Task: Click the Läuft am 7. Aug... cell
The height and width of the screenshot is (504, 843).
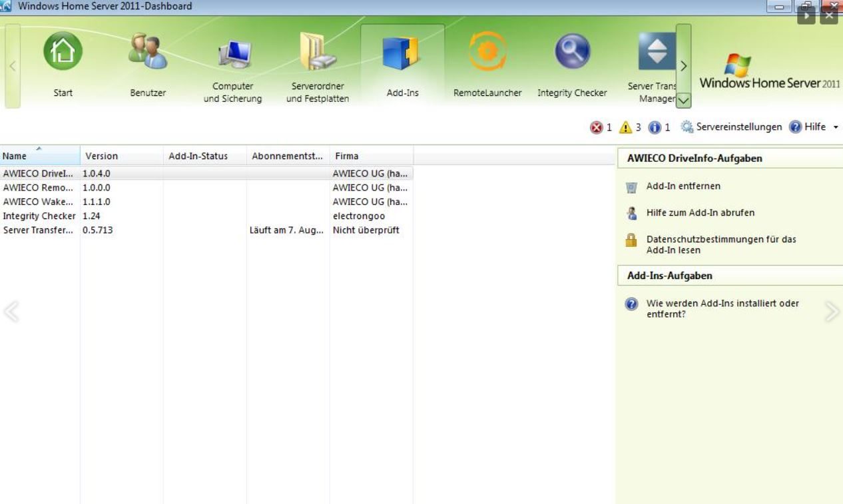Action: [287, 230]
